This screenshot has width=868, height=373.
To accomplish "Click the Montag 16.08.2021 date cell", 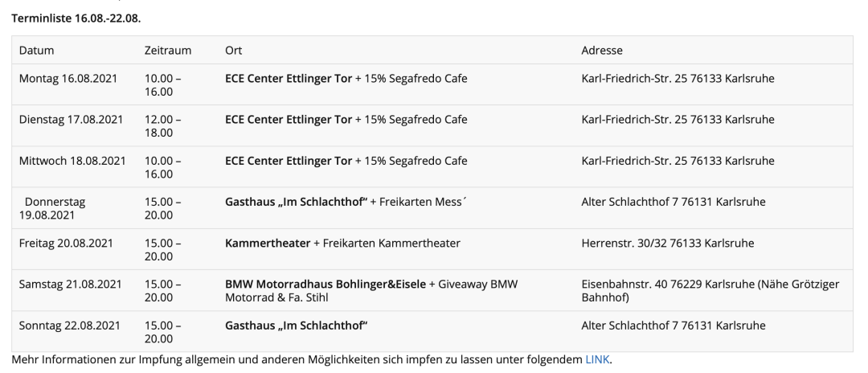I will (71, 79).
